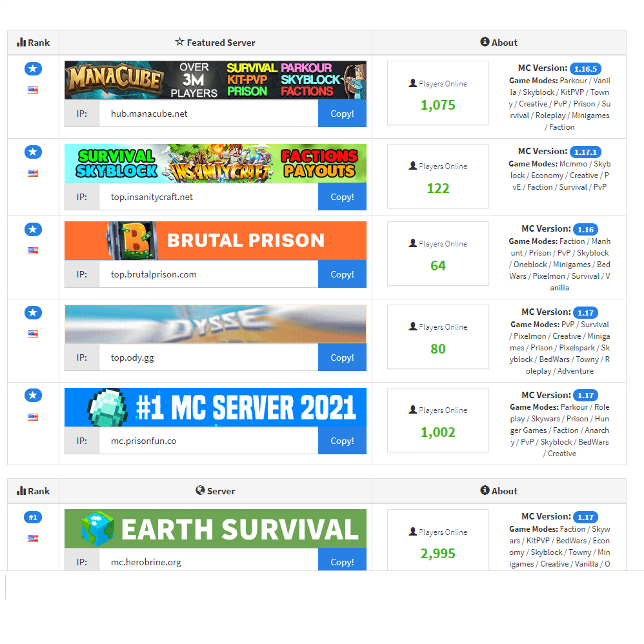Click the featured star badge for top.ody.gg

(34, 312)
